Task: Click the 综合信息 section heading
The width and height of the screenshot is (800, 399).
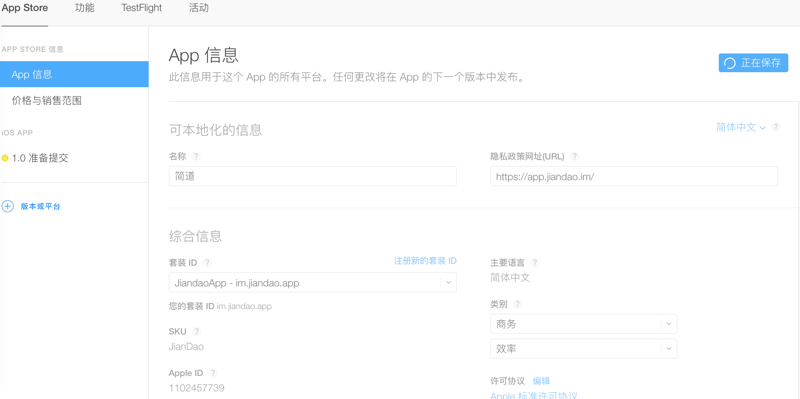Action: pyautogui.click(x=195, y=236)
